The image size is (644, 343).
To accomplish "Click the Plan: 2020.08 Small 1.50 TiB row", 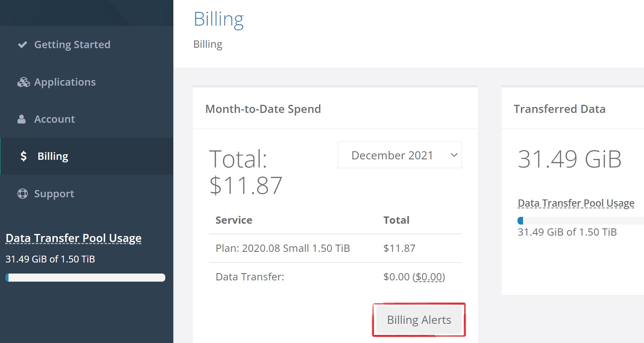I will pos(335,248).
